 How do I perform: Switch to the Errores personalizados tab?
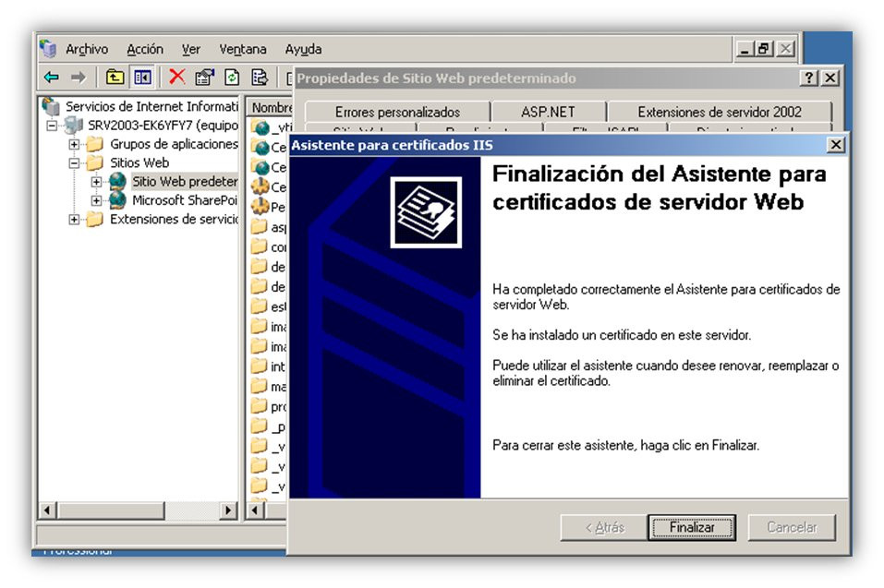(x=397, y=112)
